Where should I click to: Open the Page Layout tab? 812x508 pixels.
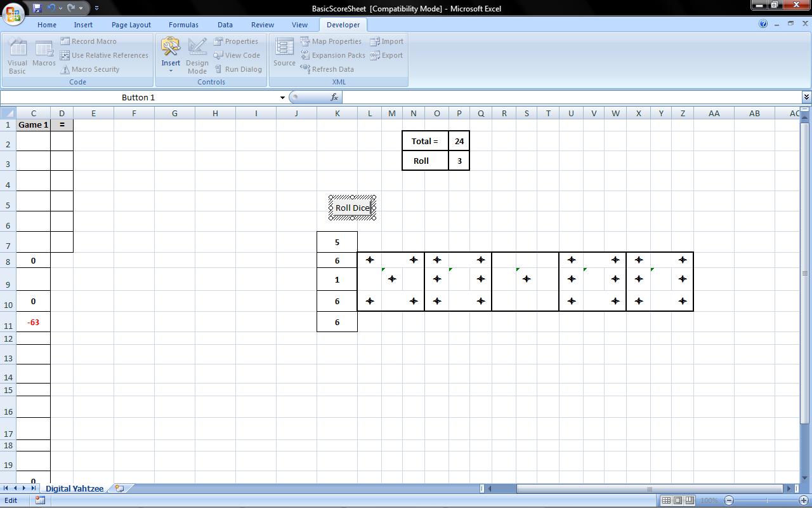131,25
